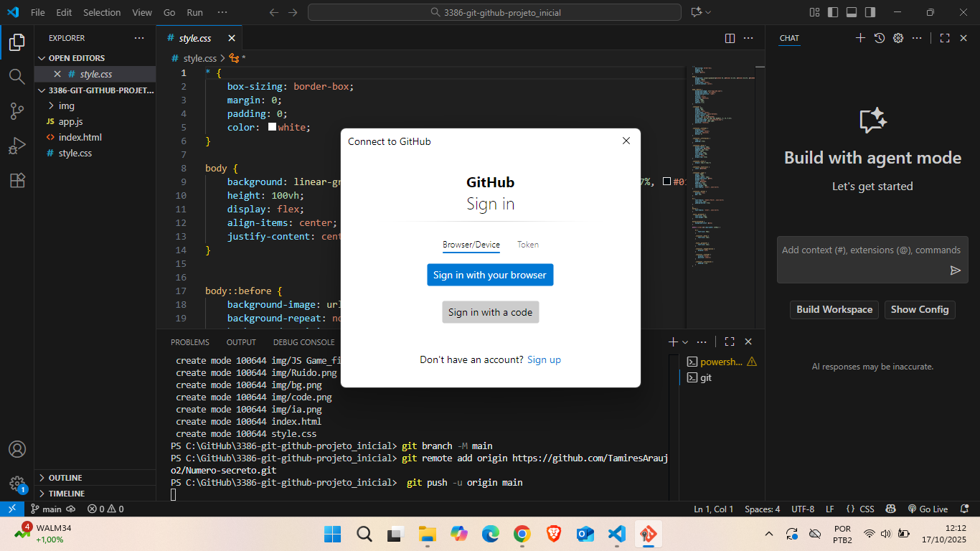Open the Manage gear in activity bar
980x551 pixels.
click(x=17, y=484)
